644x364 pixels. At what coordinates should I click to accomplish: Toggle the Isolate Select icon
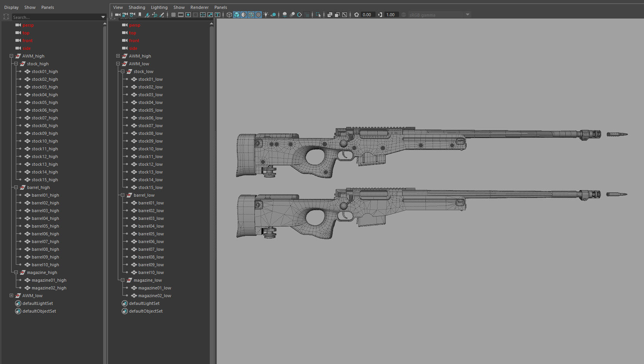[x=318, y=15]
